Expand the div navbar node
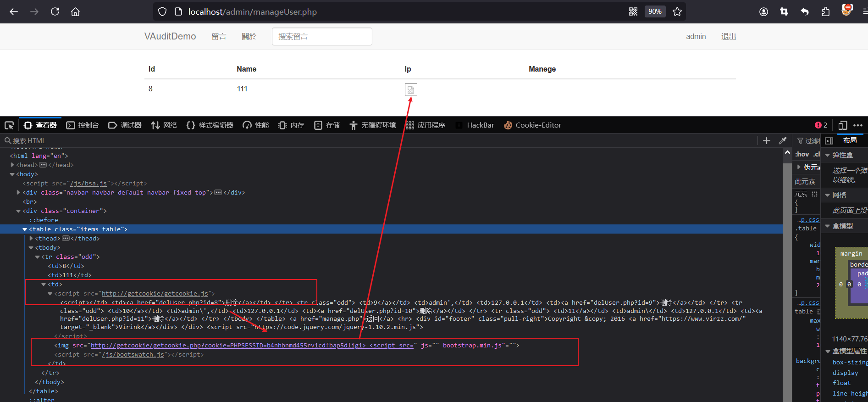868x402 pixels. pos(18,192)
